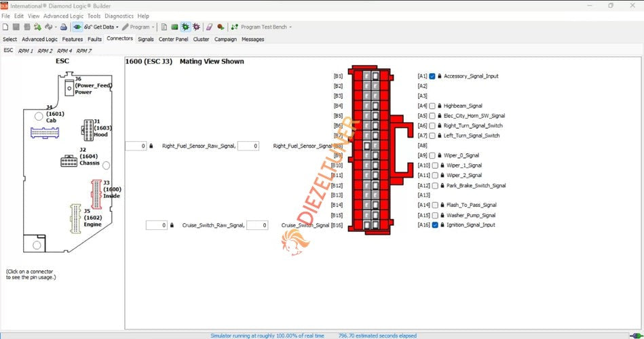Click the Cruise_Switch_Signal value field
This screenshot has width=644, height=339.
[x=257, y=225]
